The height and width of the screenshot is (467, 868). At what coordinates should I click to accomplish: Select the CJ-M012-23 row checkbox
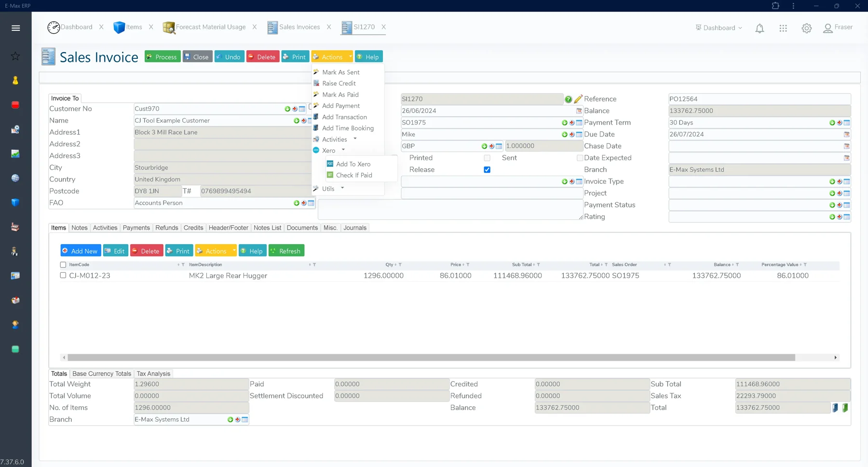tap(63, 275)
